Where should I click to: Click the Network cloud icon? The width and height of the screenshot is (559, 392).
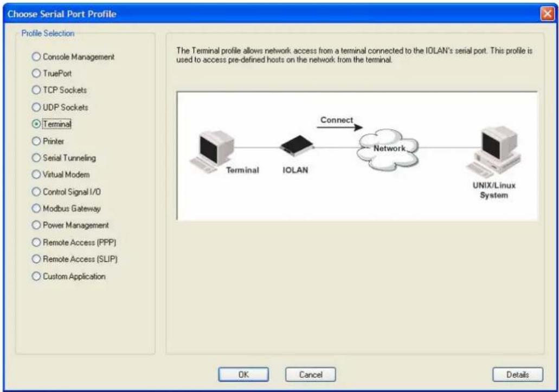coord(388,150)
